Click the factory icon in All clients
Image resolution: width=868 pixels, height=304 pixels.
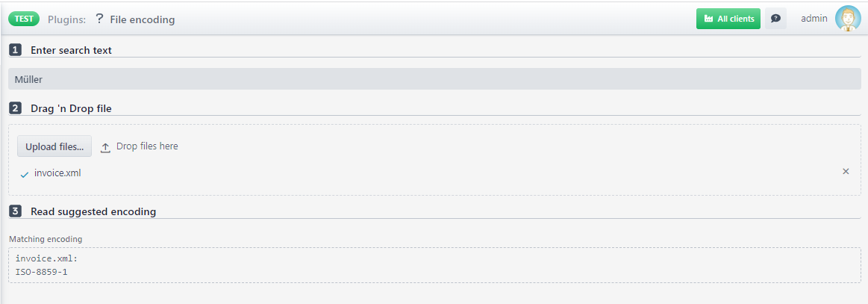pyautogui.click(x=708, y=19)
